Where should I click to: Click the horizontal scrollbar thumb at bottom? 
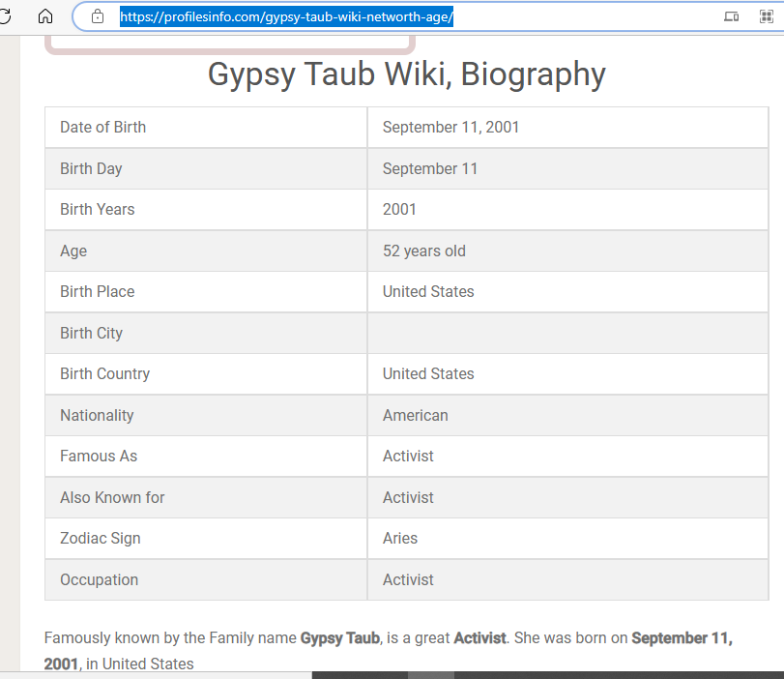pyautogui.click(x=431, y=675)
